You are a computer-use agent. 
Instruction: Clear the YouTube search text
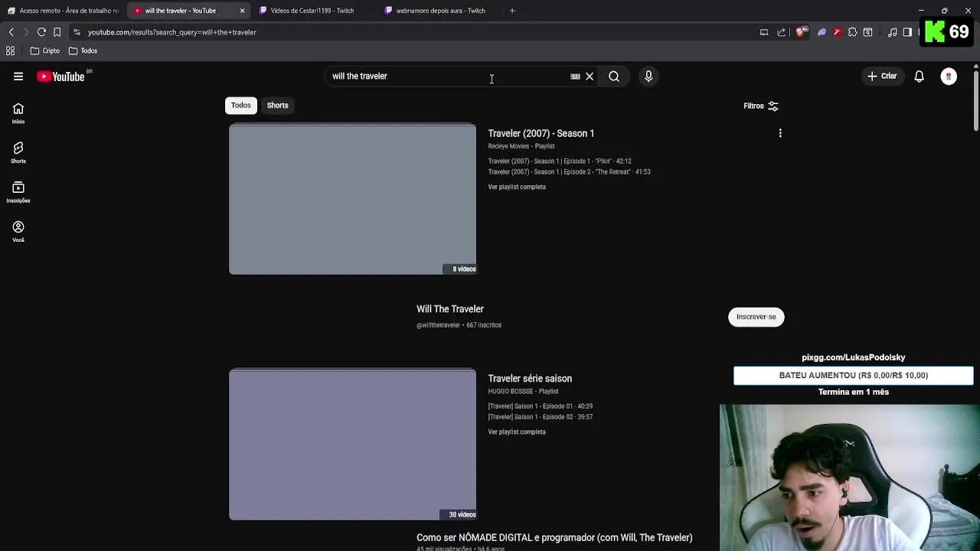(x=590, y=77)
